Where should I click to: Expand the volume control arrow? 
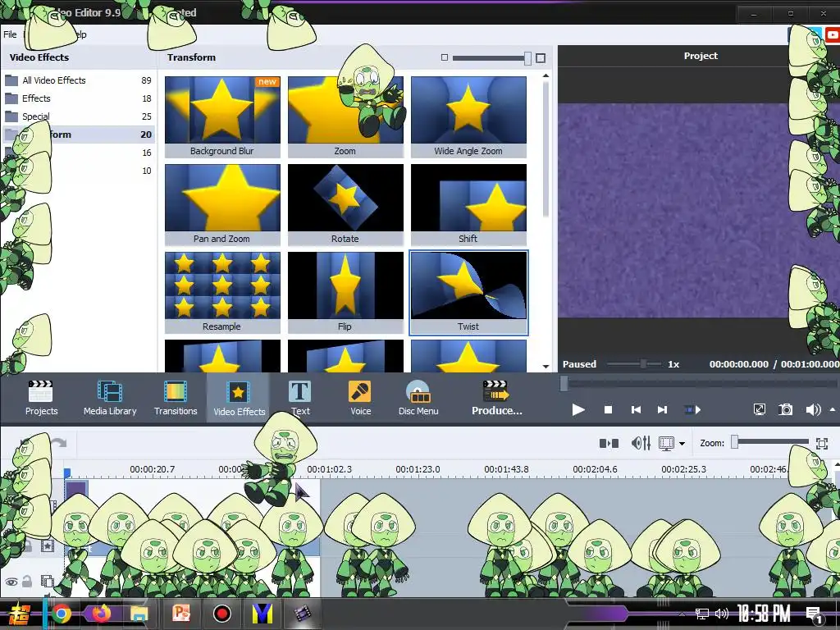pyautogui.click(x=832, y=410)
